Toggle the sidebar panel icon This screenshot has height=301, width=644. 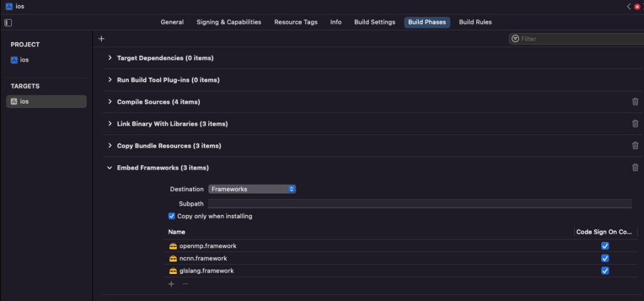tap(8, 23)
